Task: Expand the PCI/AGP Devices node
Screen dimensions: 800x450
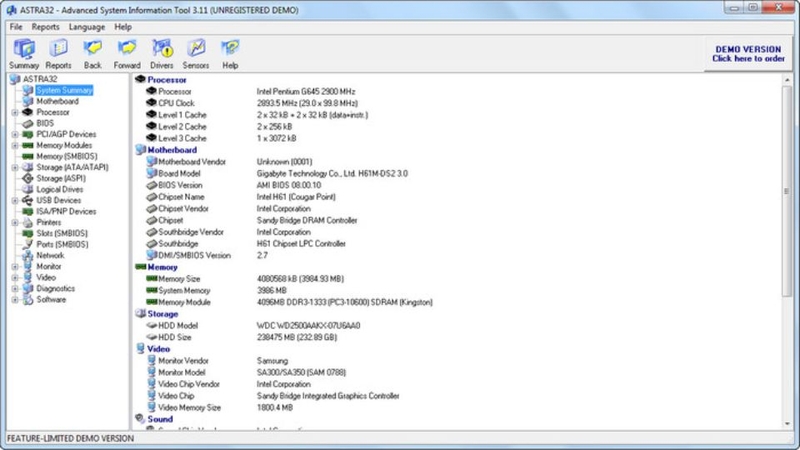Action: (x=15, y=135)
